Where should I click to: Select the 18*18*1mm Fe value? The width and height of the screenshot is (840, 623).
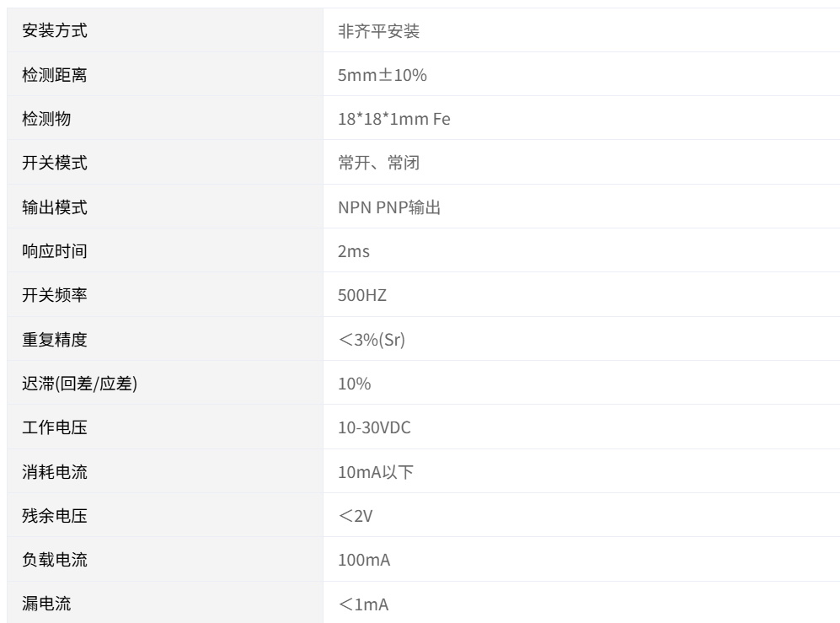tap(393, 119)
